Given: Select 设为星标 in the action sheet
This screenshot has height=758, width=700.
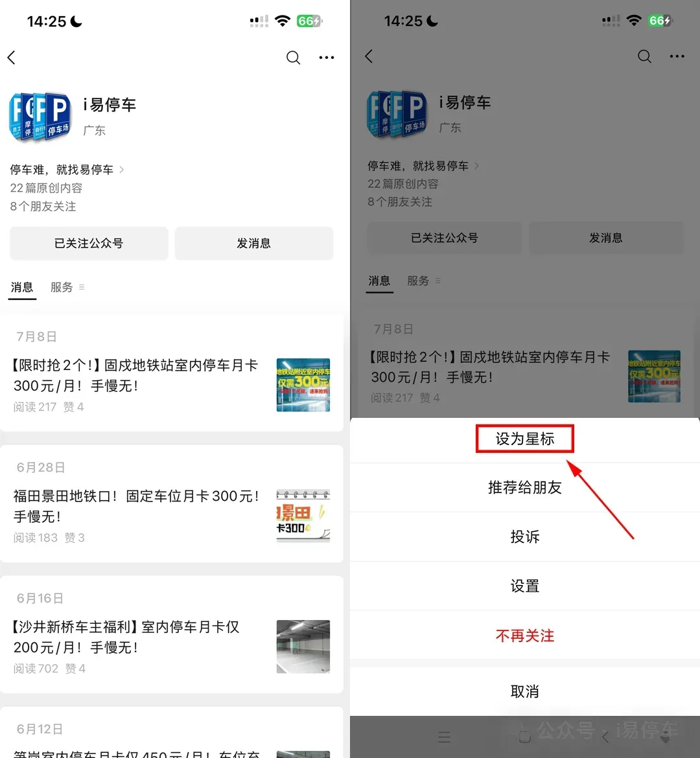Looking at the screenshot, I should (x=525, y=439).
